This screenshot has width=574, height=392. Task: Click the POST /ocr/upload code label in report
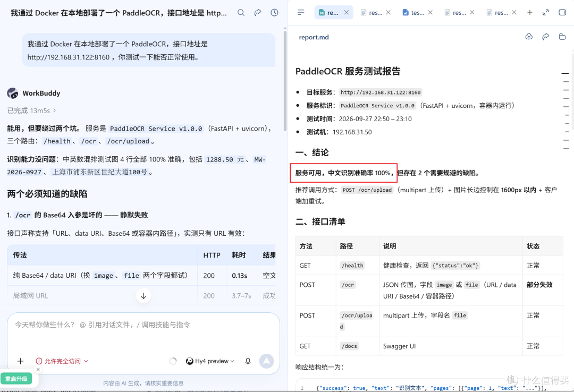367,190
